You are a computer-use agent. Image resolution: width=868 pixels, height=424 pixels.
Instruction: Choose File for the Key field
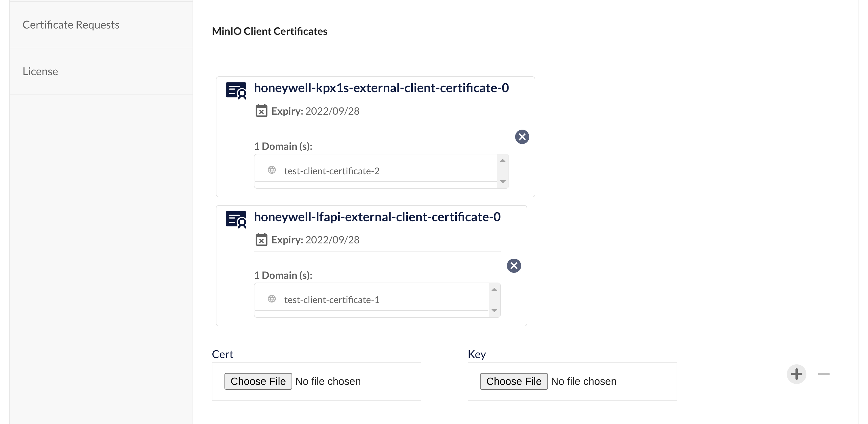513,381
